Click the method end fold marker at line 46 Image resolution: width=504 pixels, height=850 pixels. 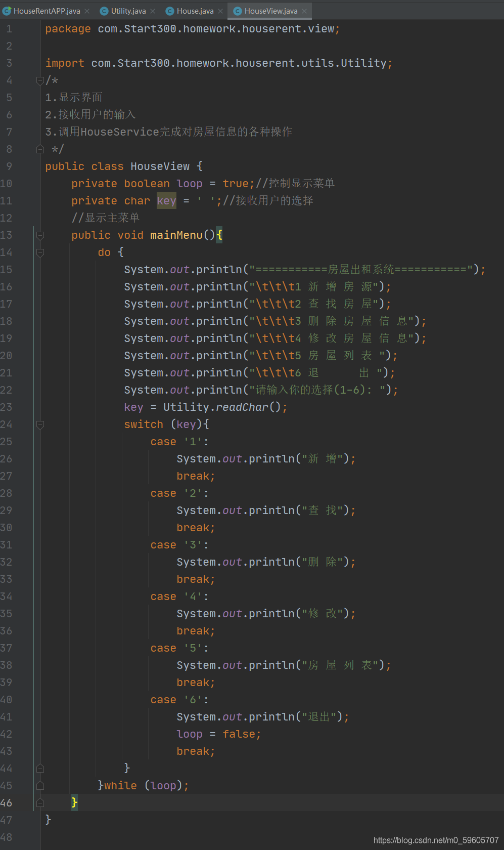click(40, 802)
